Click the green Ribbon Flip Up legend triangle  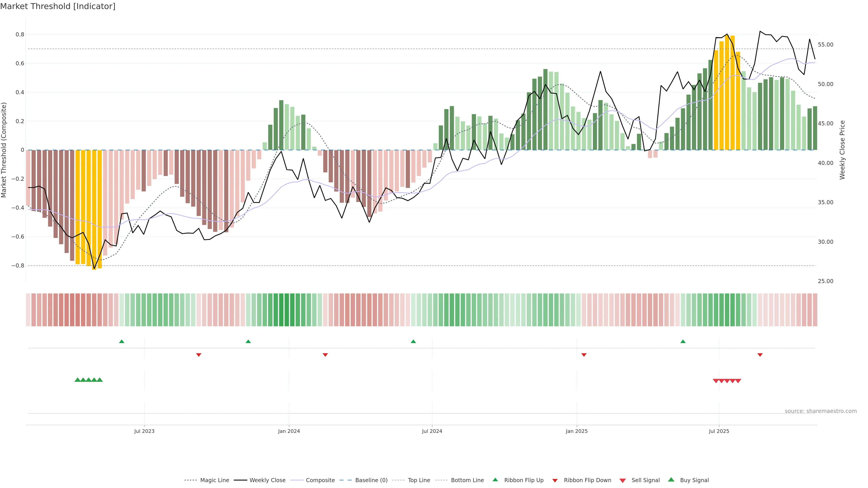pos(495,480)
